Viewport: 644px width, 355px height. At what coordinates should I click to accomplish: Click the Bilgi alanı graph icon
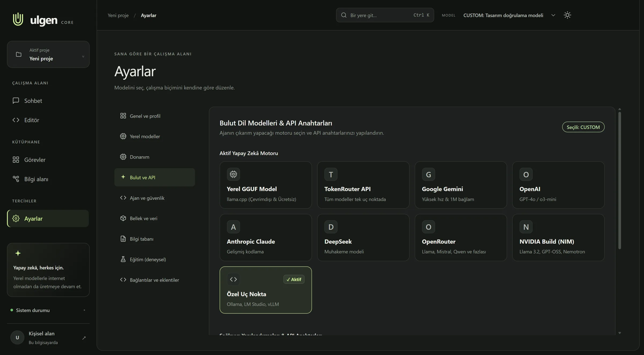pos(16,179)
